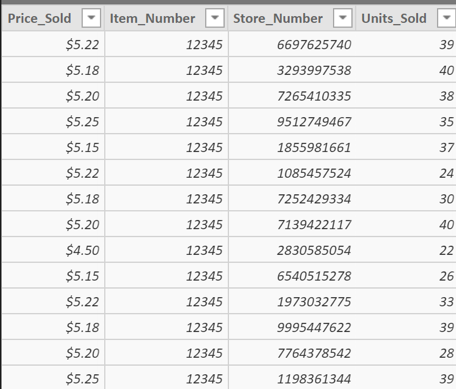Click units sold in store 3293997538 row
Viewport: 456px width, 389px height.
406,70
